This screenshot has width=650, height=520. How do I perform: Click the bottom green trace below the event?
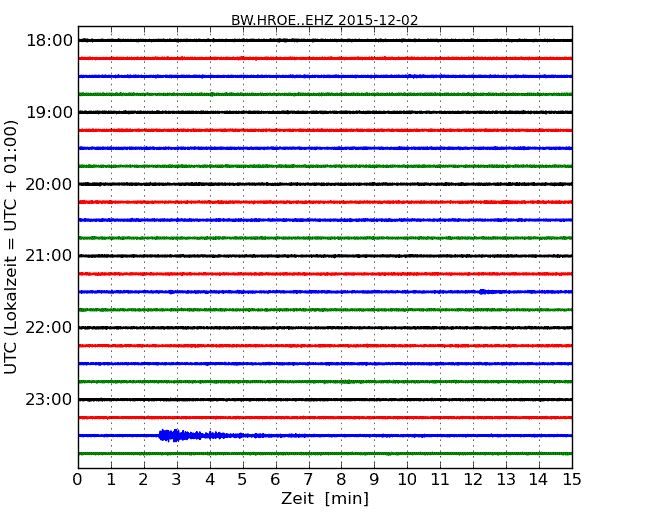click(325, 454)
